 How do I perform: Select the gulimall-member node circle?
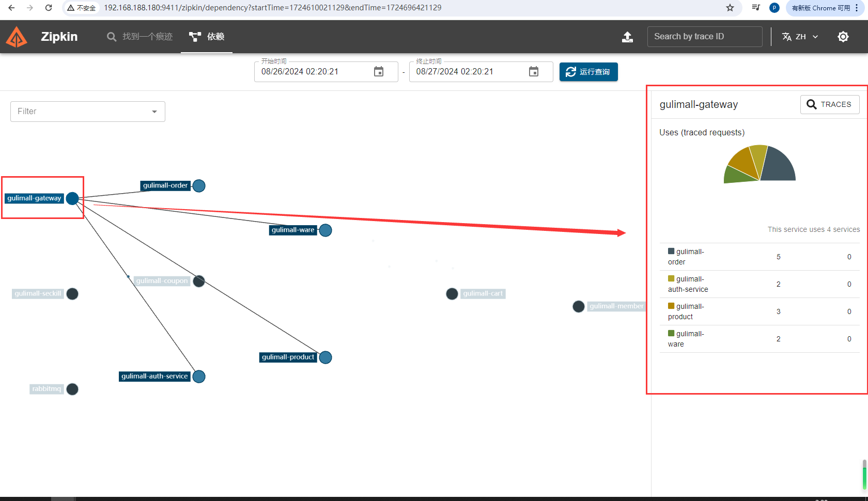pyautogui.click(x=579, y=307)
